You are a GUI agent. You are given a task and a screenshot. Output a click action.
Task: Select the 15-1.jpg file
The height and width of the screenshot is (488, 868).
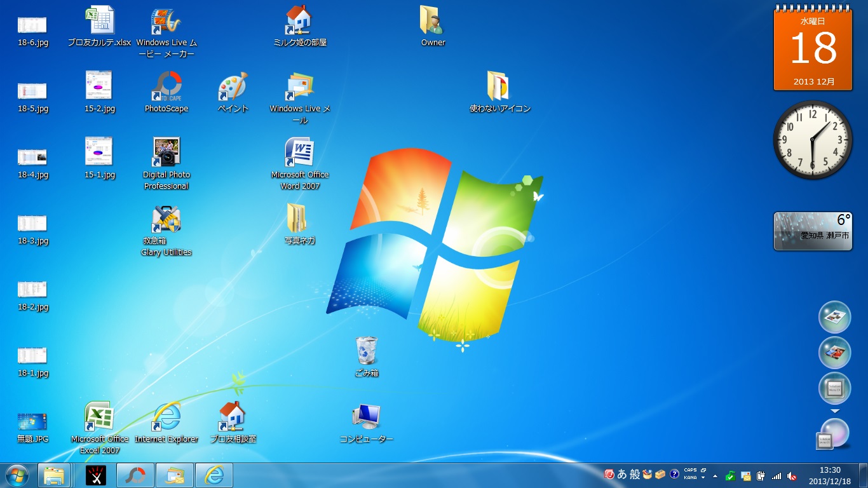pyautogui.click(x=100, y=159)
